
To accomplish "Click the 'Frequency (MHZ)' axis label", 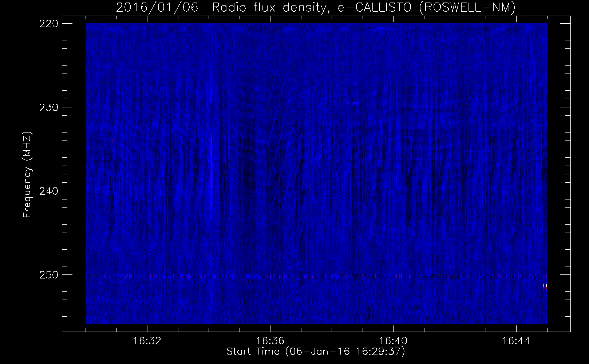I will 28,174.
